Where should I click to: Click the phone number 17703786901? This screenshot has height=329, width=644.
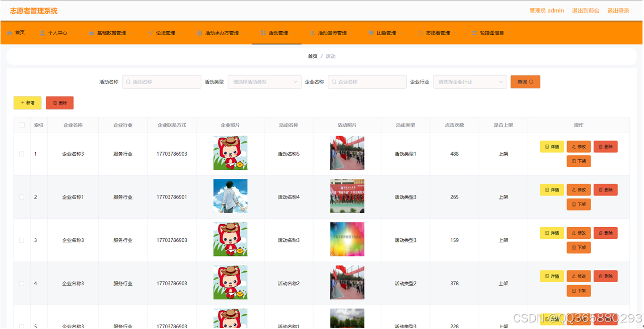pyautogui.click(x=172, y=197)
